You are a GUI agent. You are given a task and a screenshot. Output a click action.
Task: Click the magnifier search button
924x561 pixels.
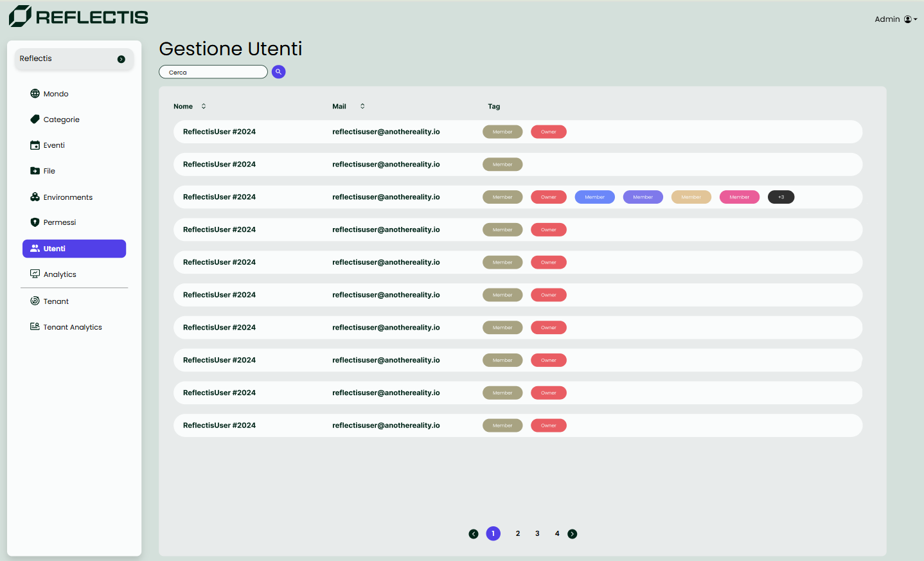click(278, 72)
